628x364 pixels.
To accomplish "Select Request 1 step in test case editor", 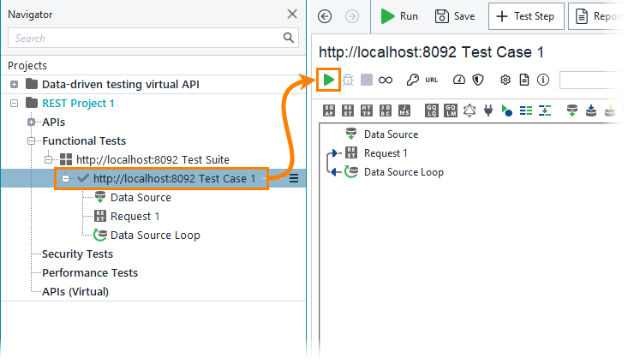I will 386,153.
